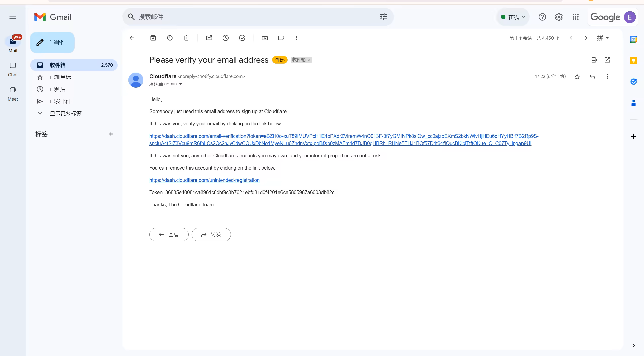The height and width of the screenshot is (356, 644).
Task: Remove the 收件箱 label from email
Action: click(x=309, y=60)
